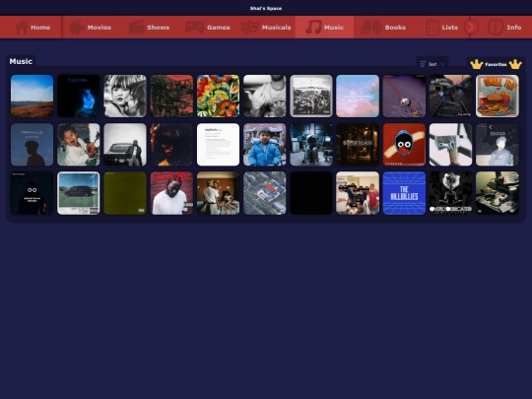Open the DAMN. album cover
532x399 pixels.
coord(171,193)
